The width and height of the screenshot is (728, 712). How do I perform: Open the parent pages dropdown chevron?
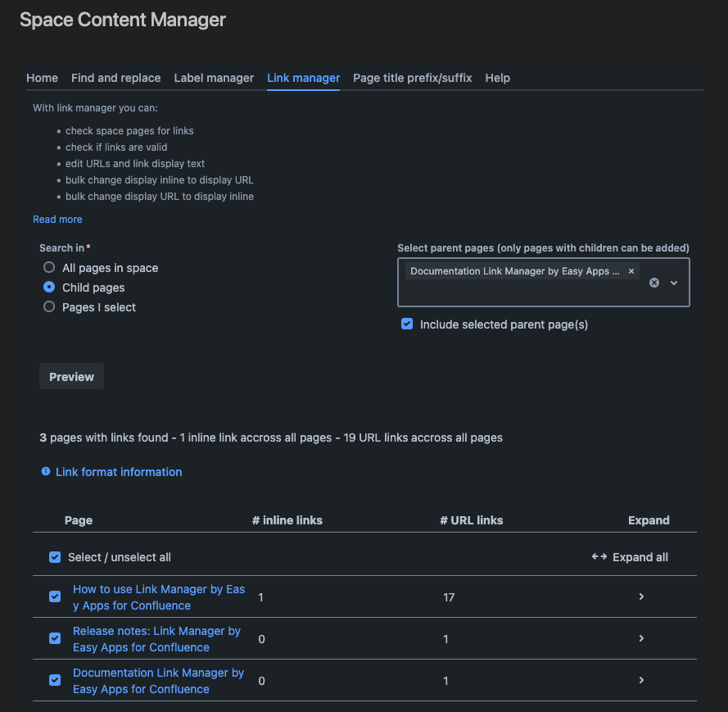click(674, 283)
